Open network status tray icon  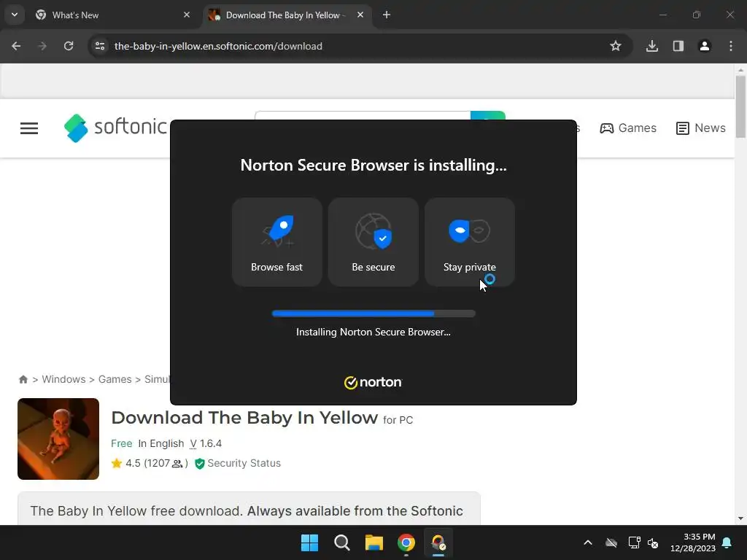coord(634,542)
